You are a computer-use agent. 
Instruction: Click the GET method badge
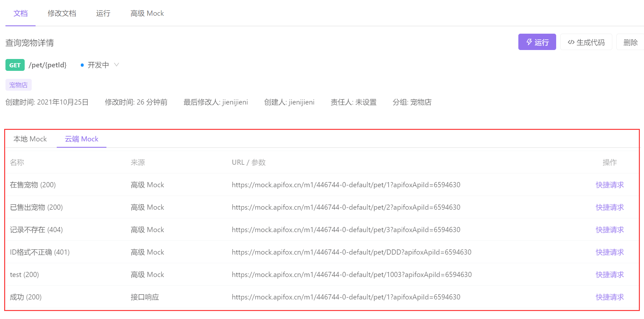pyautogui.click(x=14, y=65)
